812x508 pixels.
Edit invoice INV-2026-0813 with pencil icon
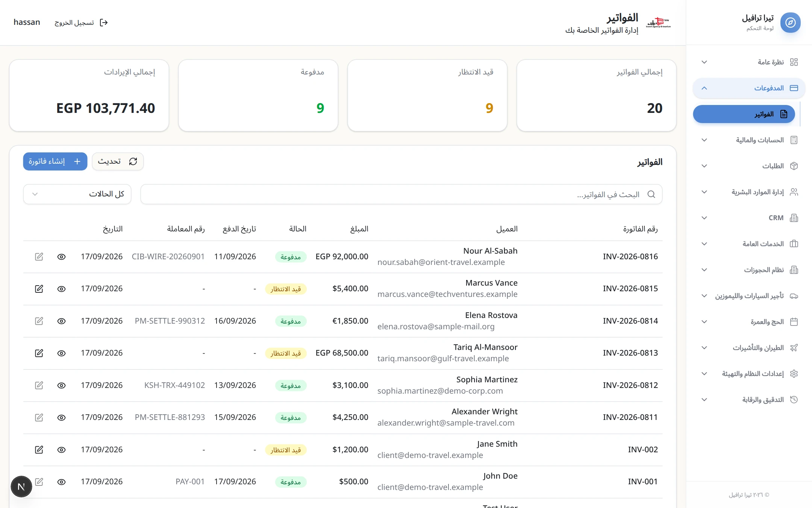pyautogui.click(x=39, y=353)
